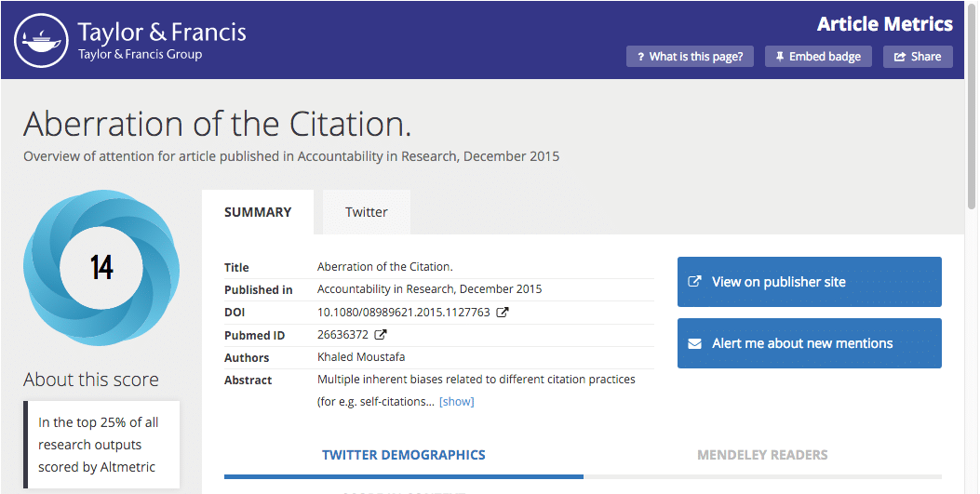Click the About this score heading

coord(91,379)
